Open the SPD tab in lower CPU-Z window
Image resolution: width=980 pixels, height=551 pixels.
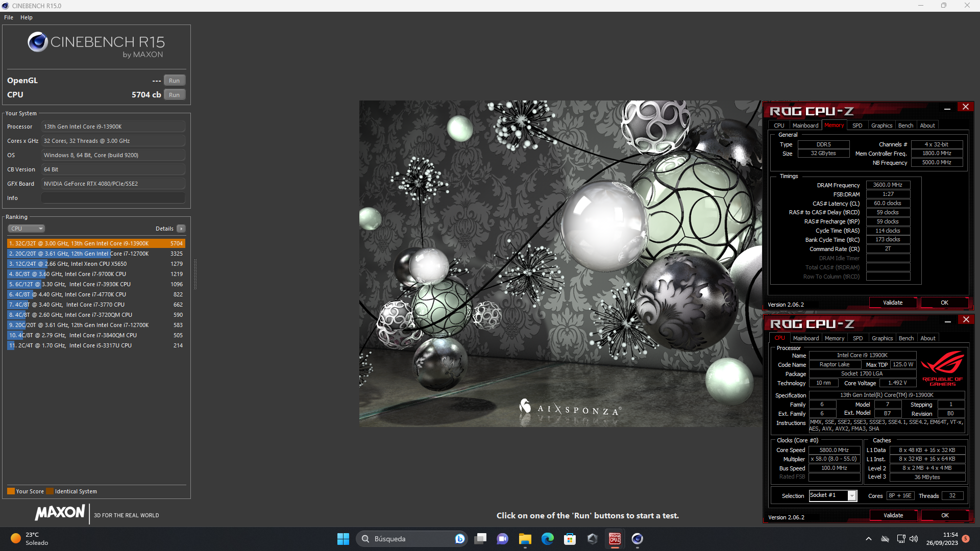click(858, 338)
